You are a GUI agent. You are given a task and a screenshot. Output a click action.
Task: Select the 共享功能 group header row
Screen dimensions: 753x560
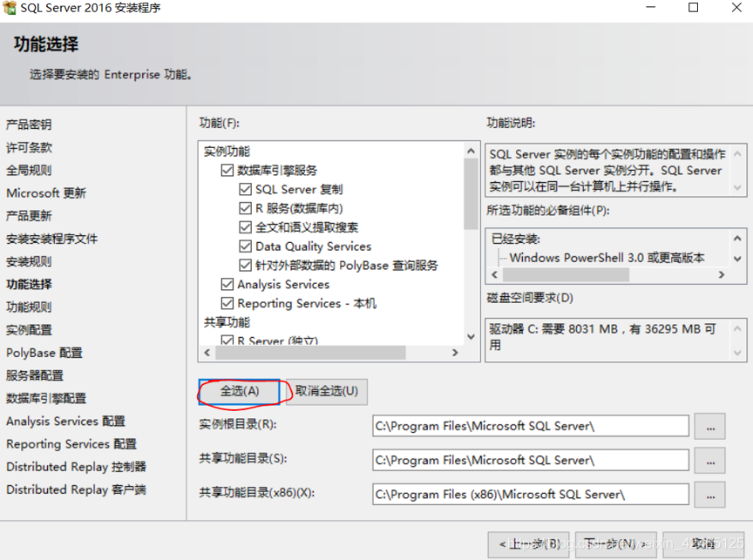click(x=227, y=322)
